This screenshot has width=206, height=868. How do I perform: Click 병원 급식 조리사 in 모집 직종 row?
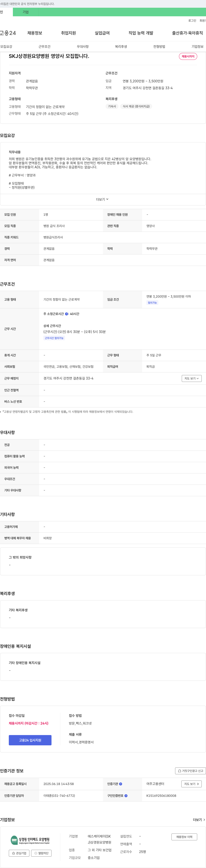(x=54, y=226)
